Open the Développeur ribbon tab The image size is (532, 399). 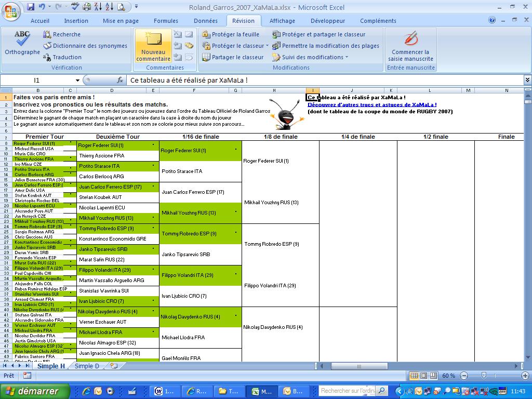(x=328, y=21)
